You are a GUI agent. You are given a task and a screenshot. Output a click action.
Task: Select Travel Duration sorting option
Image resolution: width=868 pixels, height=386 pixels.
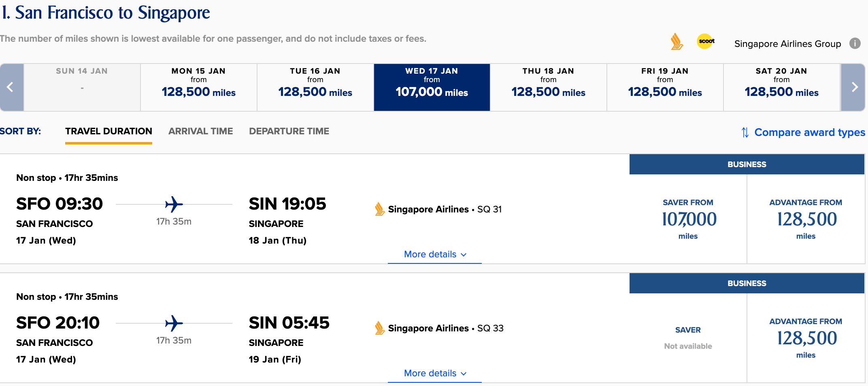108,131
